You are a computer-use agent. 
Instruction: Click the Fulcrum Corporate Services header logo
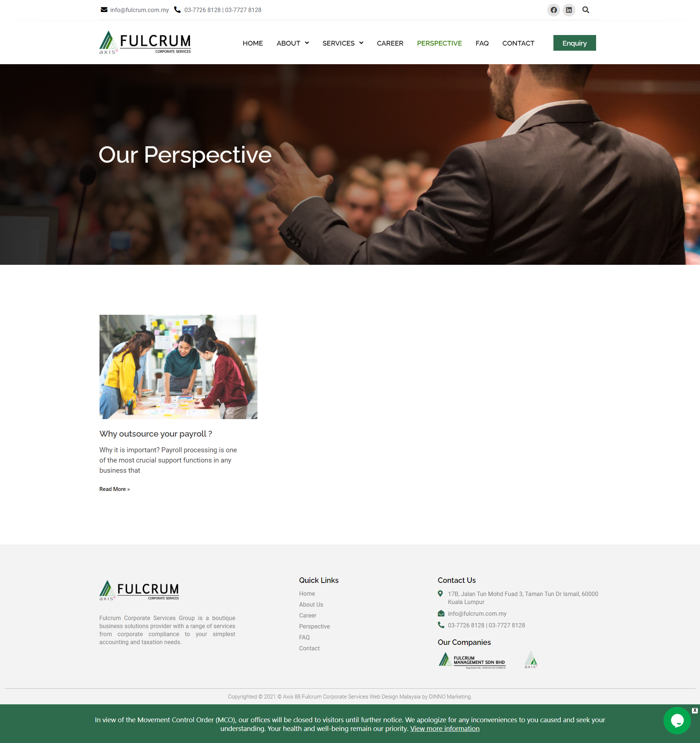[145, 43]
